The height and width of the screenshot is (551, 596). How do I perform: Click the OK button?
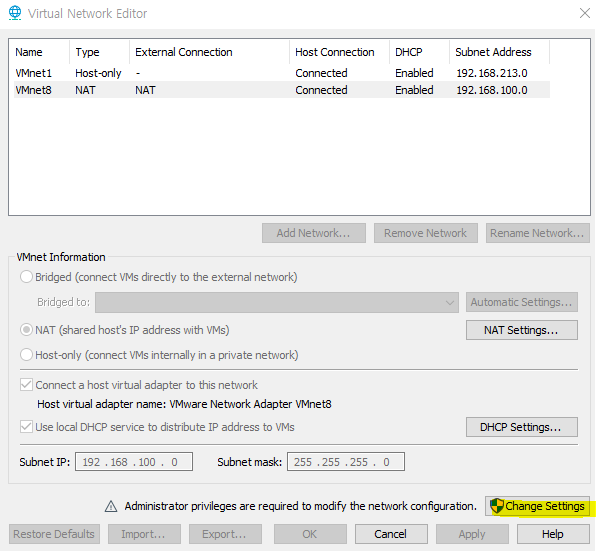(x=310, y=534)
